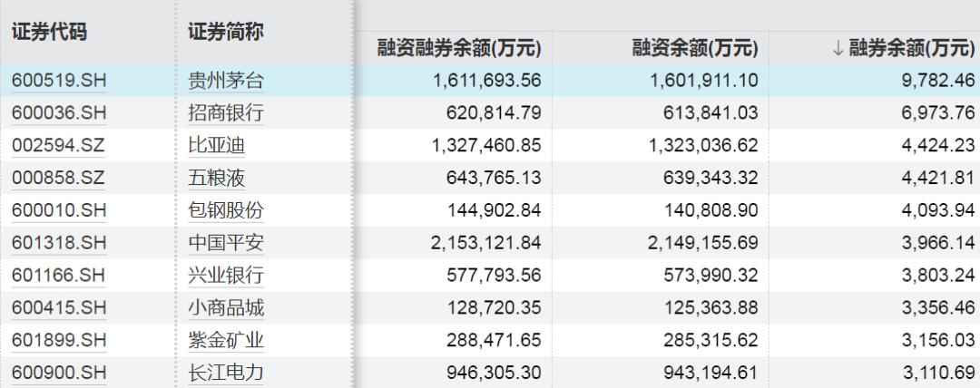Open stock code 600010.SH
The height and width of the screenshot is (388, 980).
[x=59, y=210]
